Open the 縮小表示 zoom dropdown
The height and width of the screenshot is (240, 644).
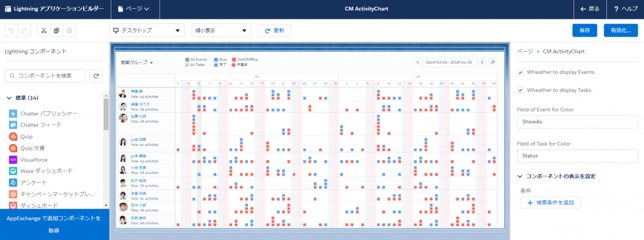click(x=221, y=30)
